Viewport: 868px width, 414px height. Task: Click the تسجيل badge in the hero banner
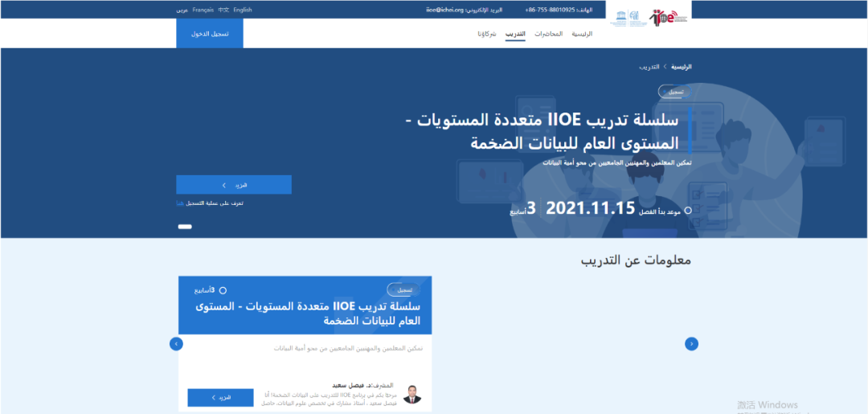pyautogui.click(x=675, y=92)
